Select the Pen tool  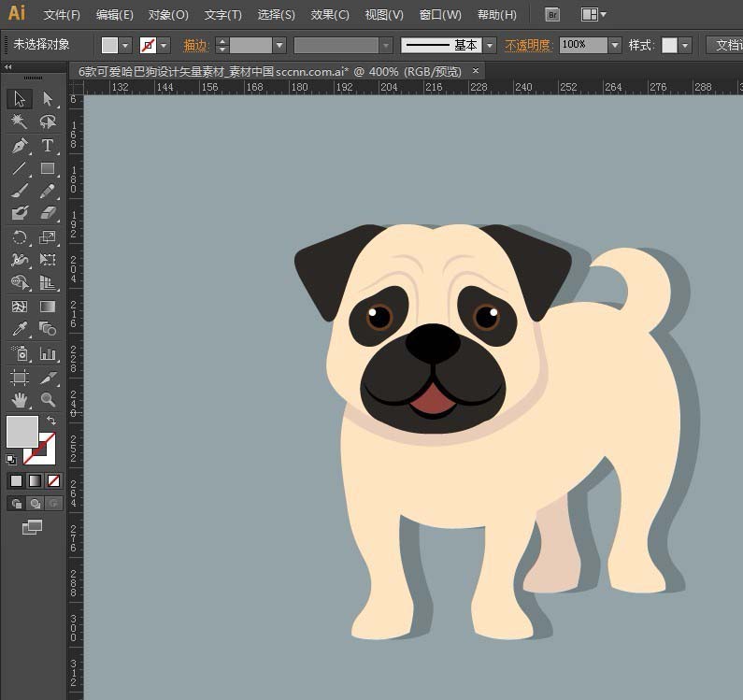pos(19,146)
